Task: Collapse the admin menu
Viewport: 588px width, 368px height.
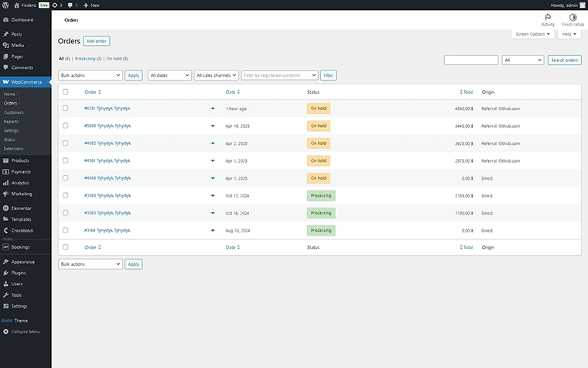Action: tap(26, 332)
